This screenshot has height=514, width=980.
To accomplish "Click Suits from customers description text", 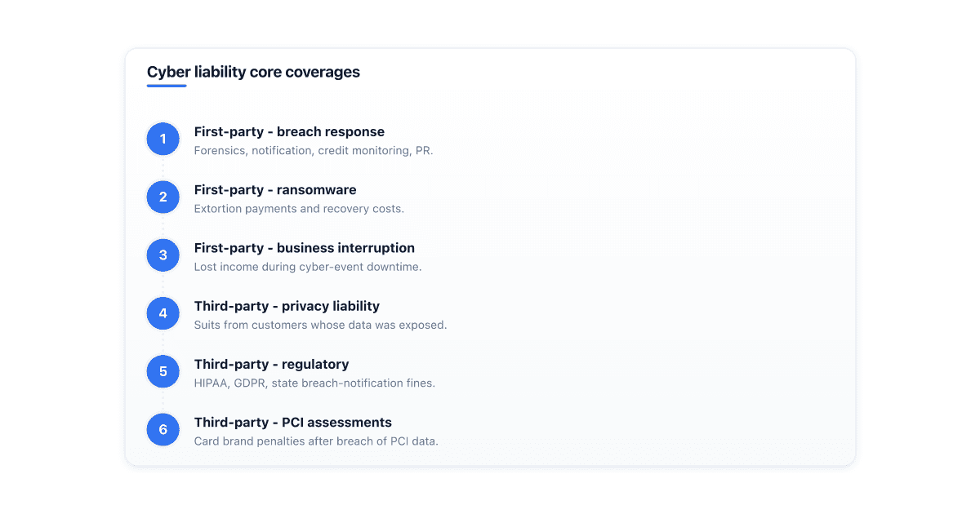I will tap(320, 325).
